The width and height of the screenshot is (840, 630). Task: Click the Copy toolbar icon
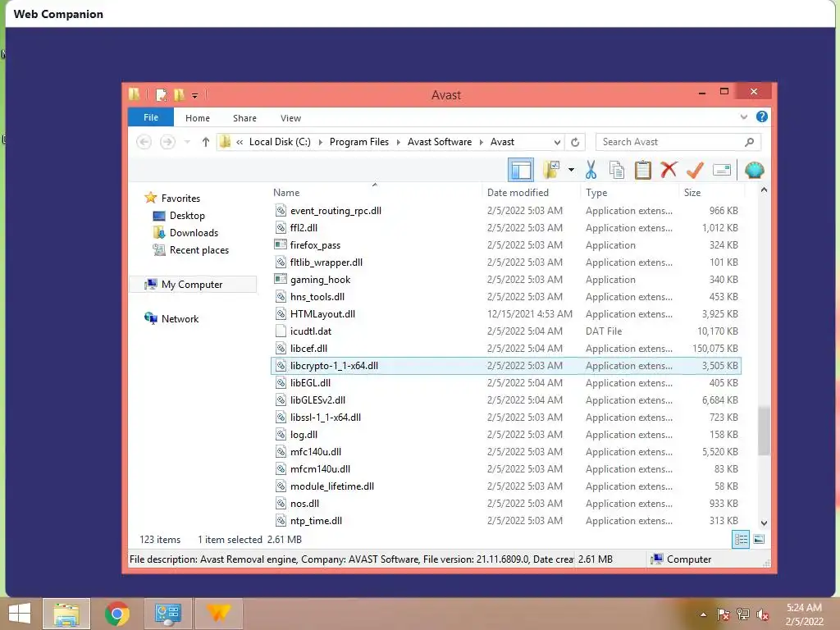[x=617, y=171]
